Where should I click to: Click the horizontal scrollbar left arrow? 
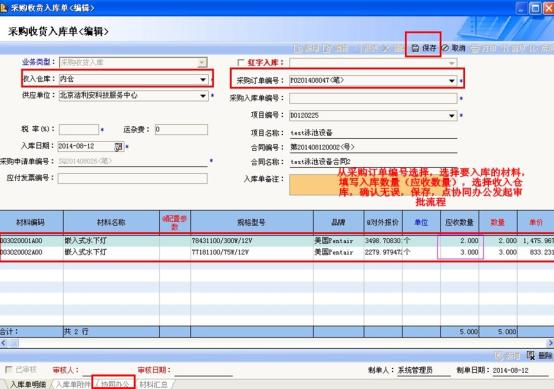[x=4, y=343]
